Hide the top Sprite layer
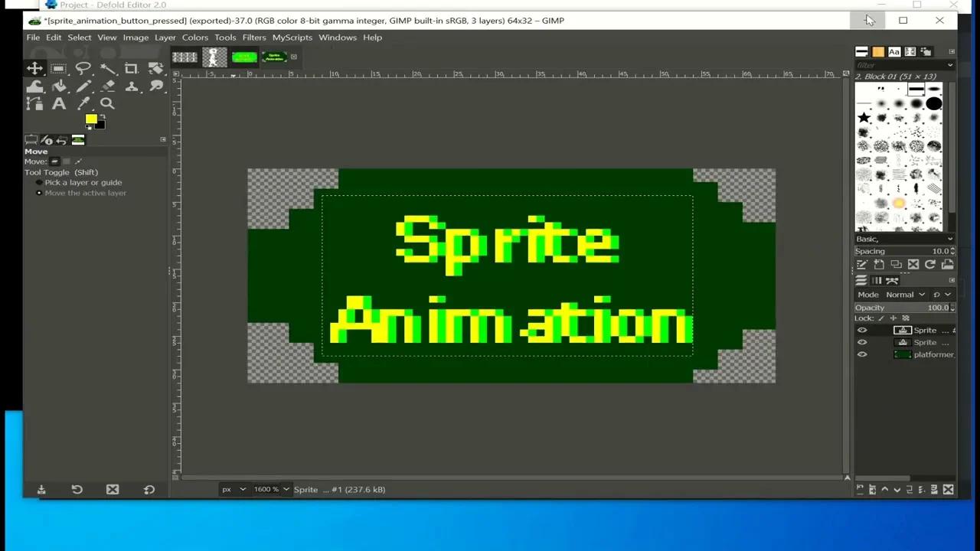This screenshot has width=980, height=551. pyautogui.click(x=862, y=330)
